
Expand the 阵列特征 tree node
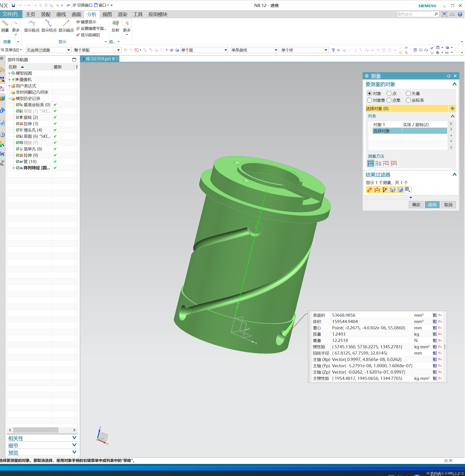coord(14,168)
